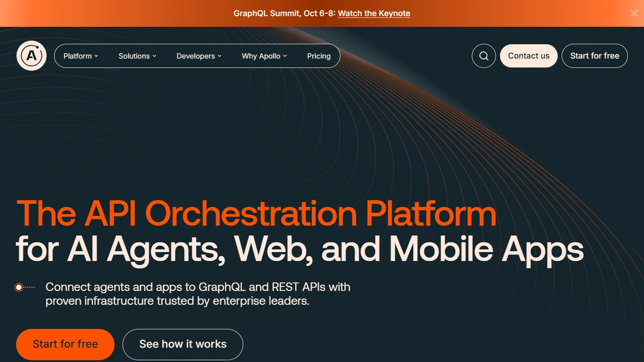This screenshot has height=362, width=644.
Task: Open the Why Apollo nav label
Action: tap(261, 56)
